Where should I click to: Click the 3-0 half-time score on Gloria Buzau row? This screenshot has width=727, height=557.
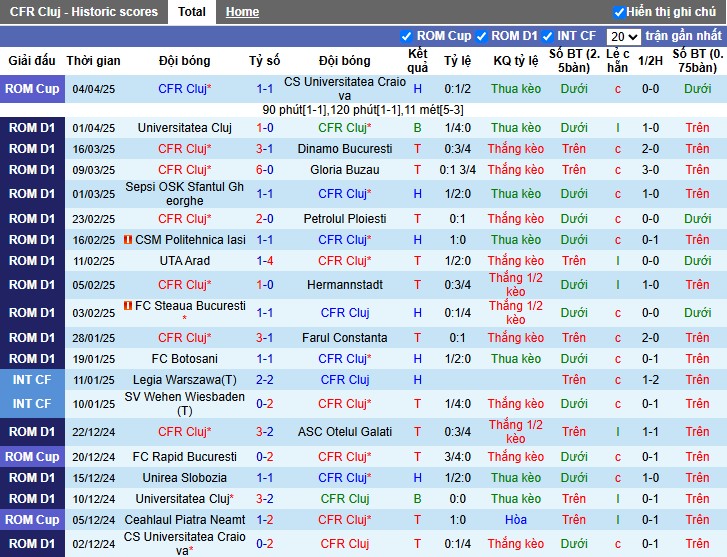point(650,170)
